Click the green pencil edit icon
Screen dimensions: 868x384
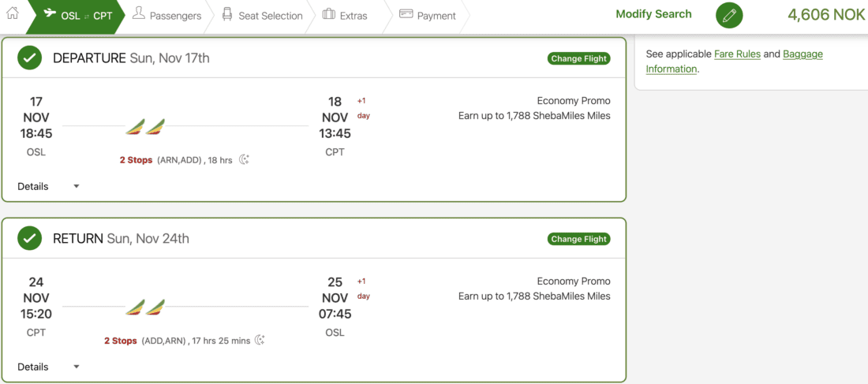tap(729, 15)
